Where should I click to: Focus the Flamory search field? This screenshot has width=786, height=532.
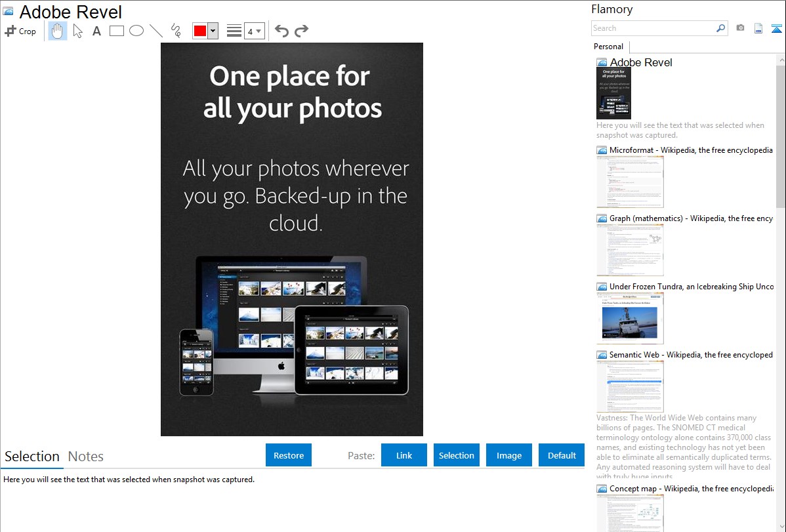[653, 28]
